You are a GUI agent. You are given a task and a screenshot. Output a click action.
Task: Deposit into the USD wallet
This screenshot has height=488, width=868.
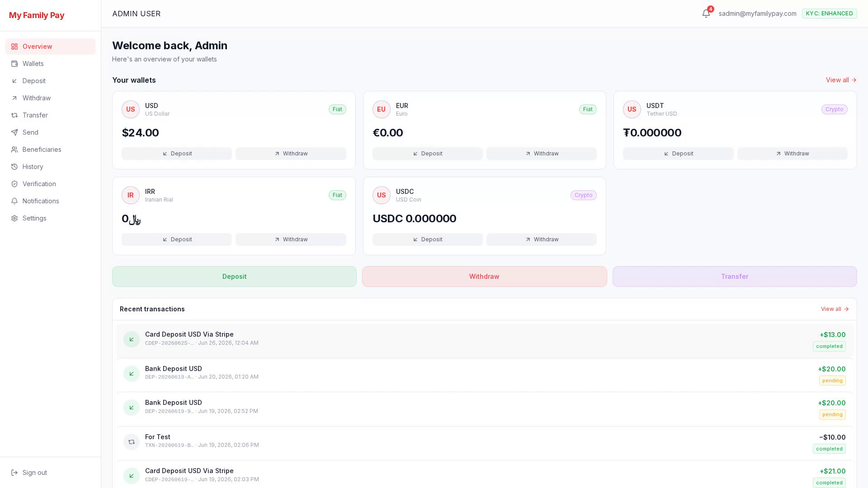click(177, 154)
